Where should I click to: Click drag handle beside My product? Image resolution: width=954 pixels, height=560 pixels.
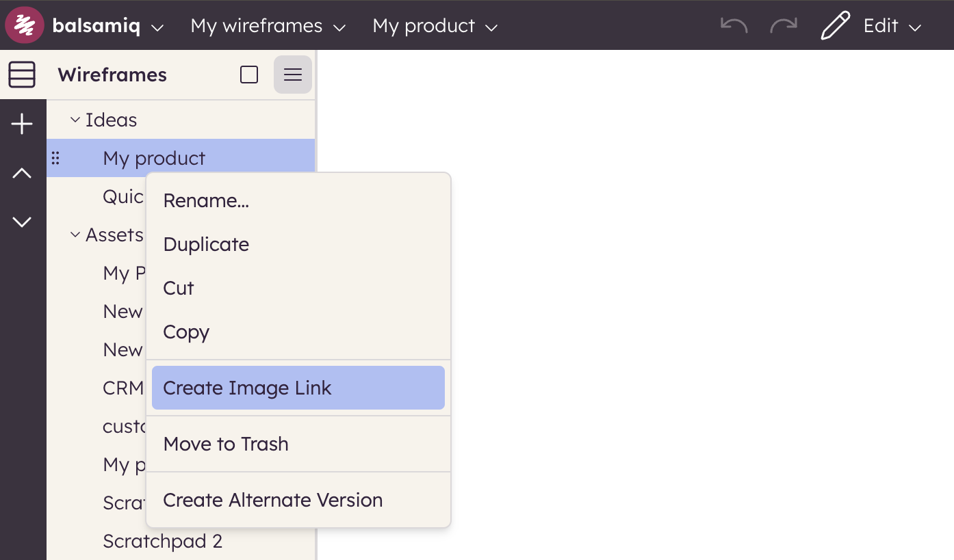(56, 159)
